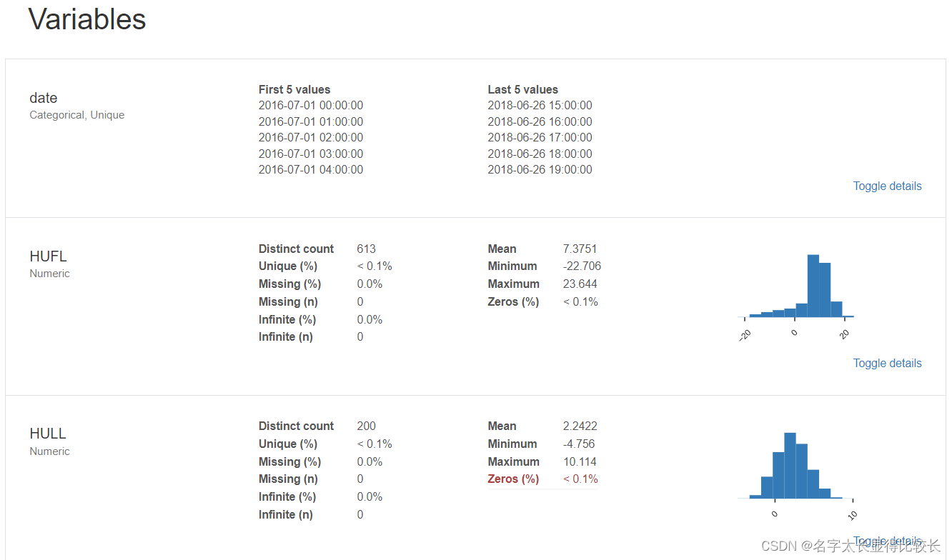This screenshot has width=952, height=560.
Task: Select the date variable name
Action: pos(44,98)
